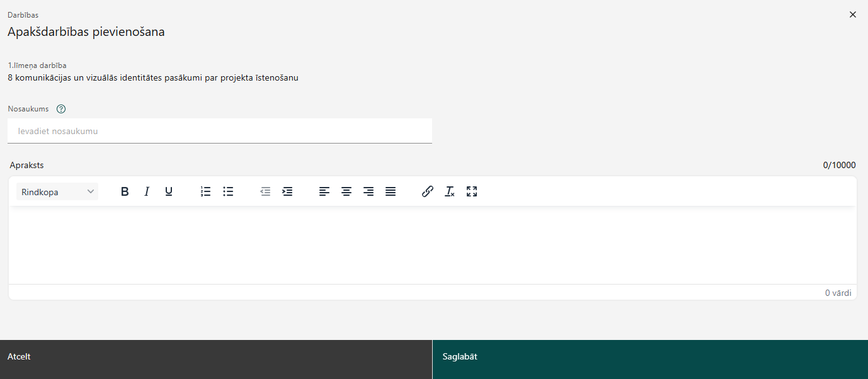Click the Nosaukums name input field

click(x=219, y=131)
